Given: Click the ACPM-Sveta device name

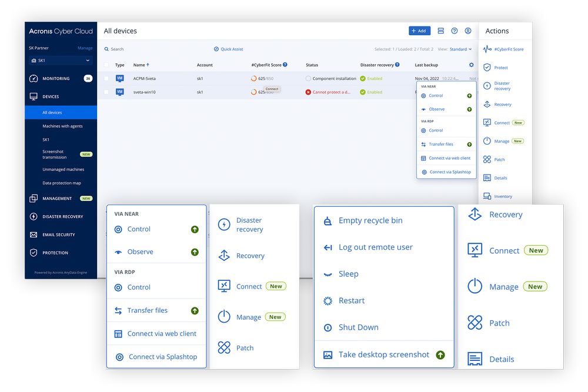Looking at the screenshot, I should tap(145, 79).
